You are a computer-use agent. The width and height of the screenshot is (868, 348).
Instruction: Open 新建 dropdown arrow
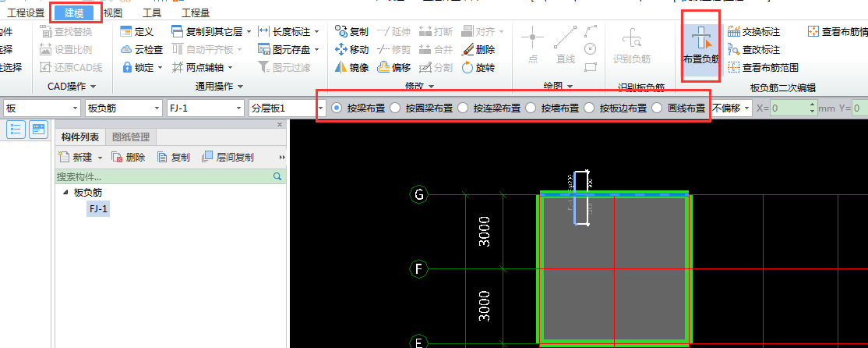[100, 158]
